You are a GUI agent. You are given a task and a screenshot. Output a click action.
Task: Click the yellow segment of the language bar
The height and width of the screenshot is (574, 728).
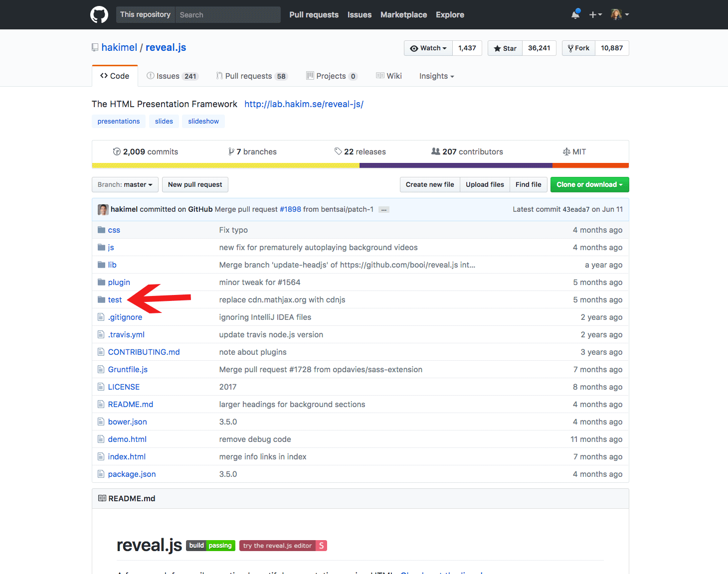point(224,165)
